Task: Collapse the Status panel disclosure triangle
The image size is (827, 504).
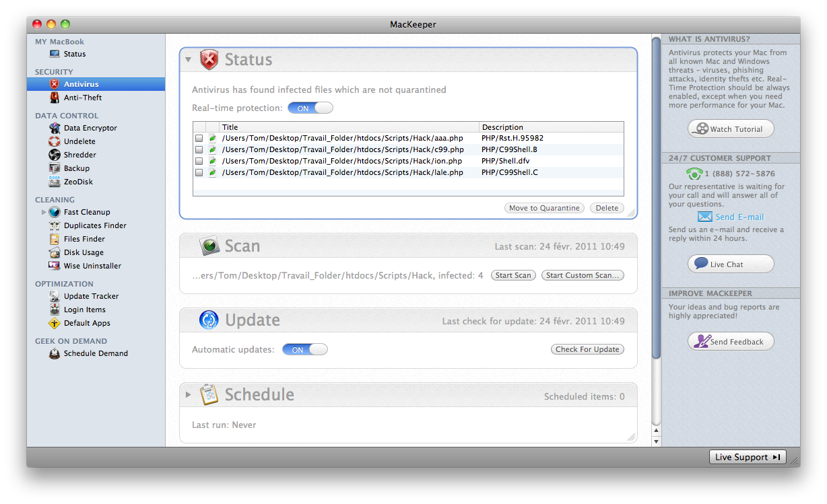Action: pos(189,60)
